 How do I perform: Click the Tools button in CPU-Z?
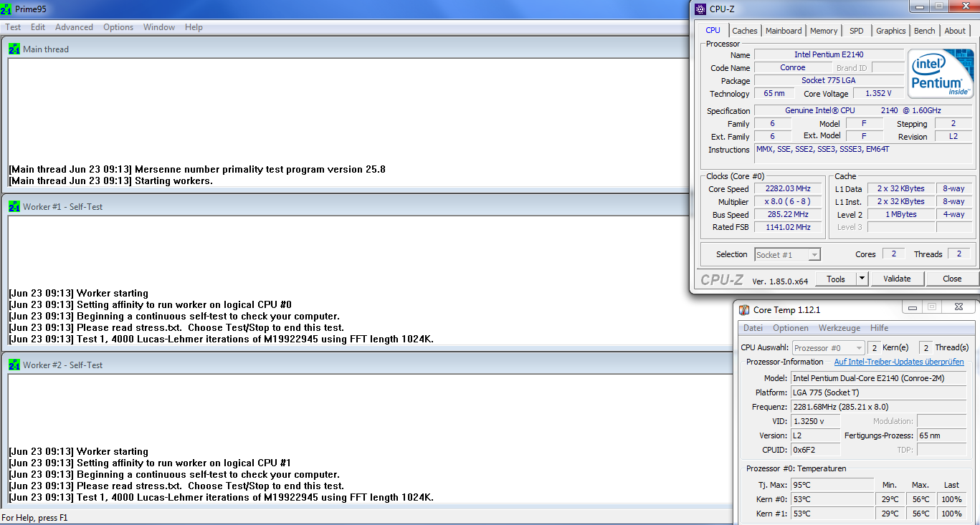pyautogui.click(x=836, y=279)
